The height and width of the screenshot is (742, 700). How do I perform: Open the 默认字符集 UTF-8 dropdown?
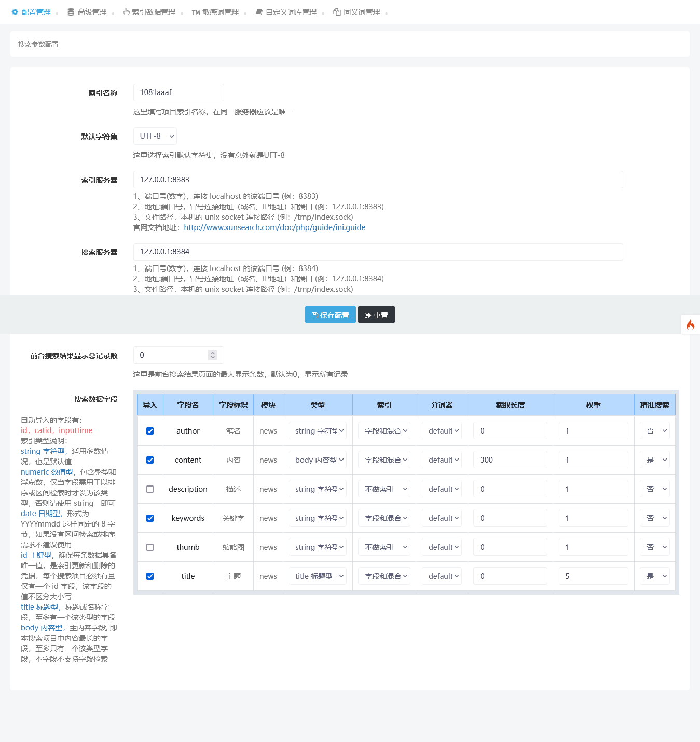coord(155,136)
